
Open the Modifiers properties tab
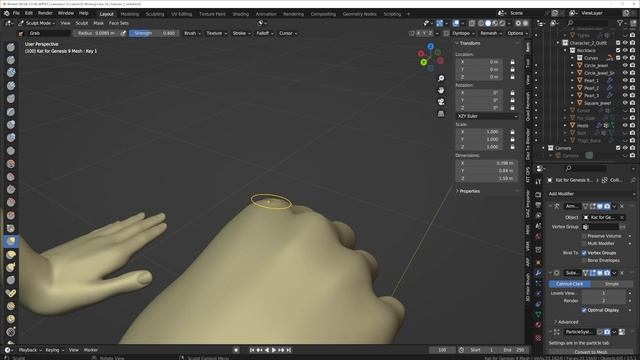pyautogui.click(x=538, y=273)
